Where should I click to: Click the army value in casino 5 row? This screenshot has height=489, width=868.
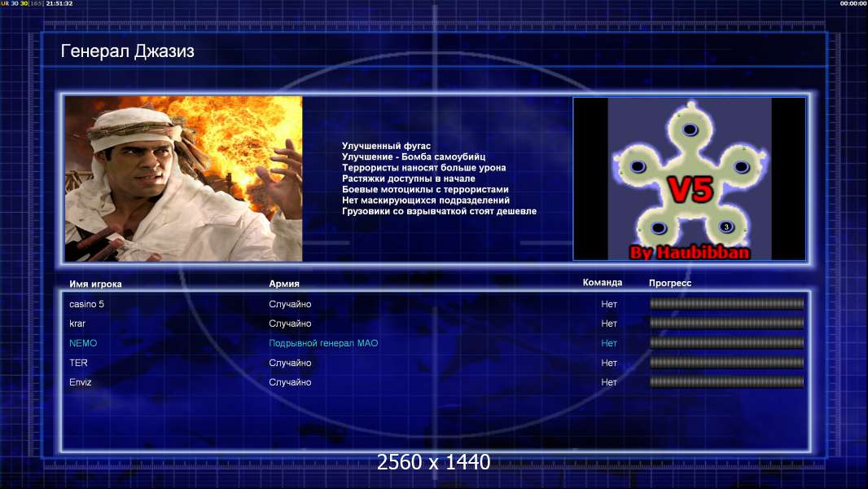click(x=290, y=304)
